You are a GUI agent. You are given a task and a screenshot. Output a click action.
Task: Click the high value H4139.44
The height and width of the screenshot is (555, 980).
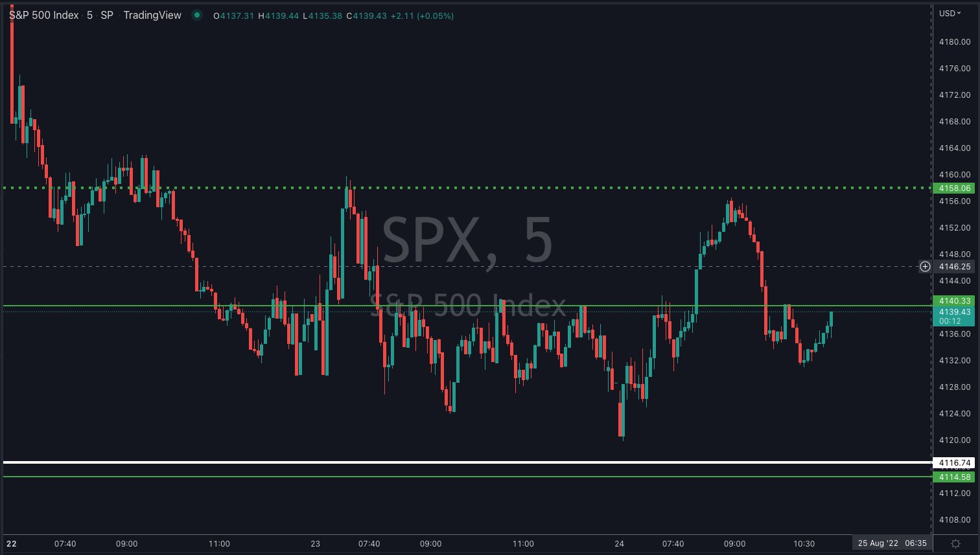pyautogui.click(x=279, y=16)
